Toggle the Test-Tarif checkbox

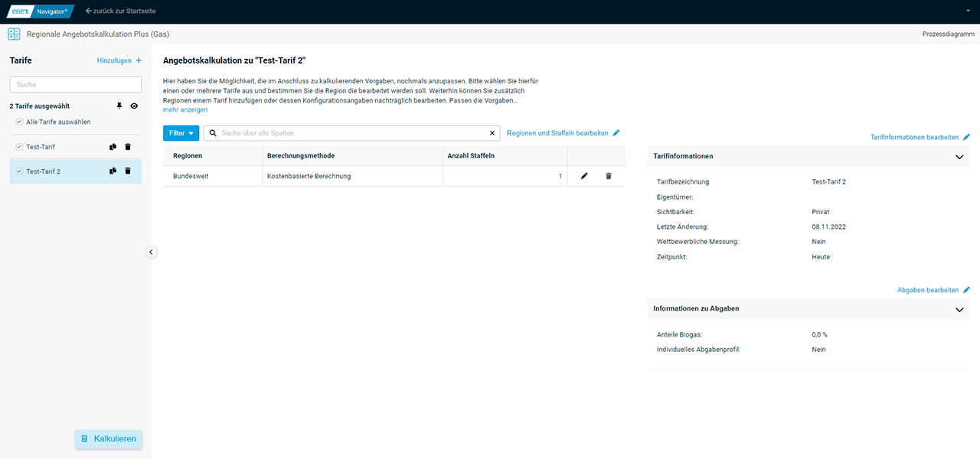point(19,147)
